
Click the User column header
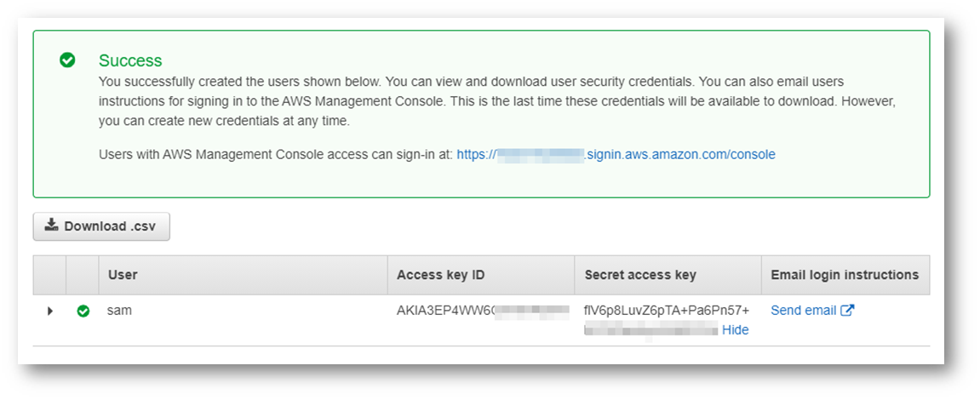pos(123,275)
